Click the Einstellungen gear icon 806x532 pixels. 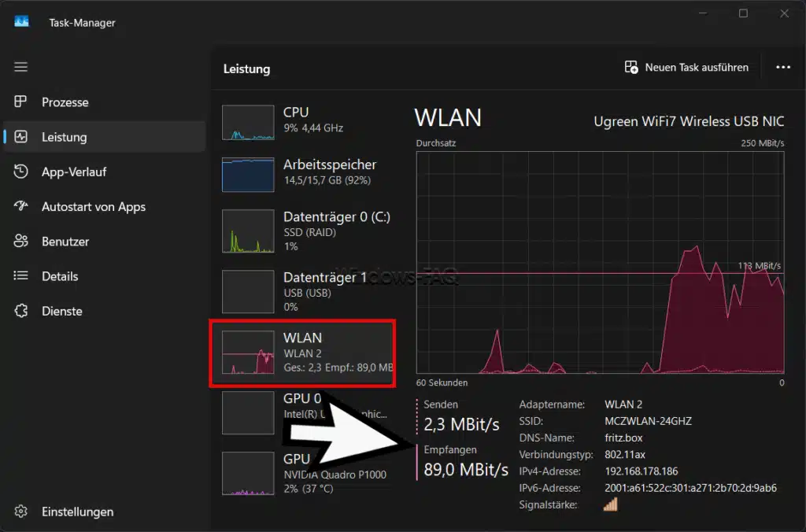point(20,512)
